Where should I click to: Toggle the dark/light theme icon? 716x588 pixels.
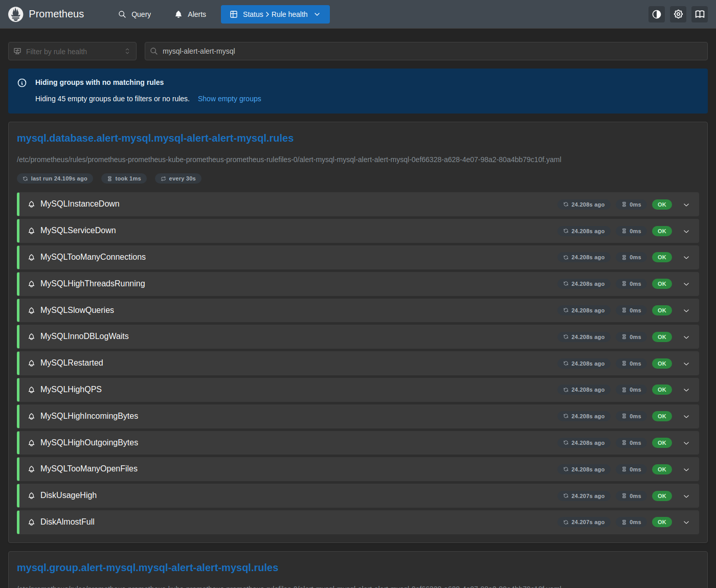pyautogui.click(x=657, y=14)
